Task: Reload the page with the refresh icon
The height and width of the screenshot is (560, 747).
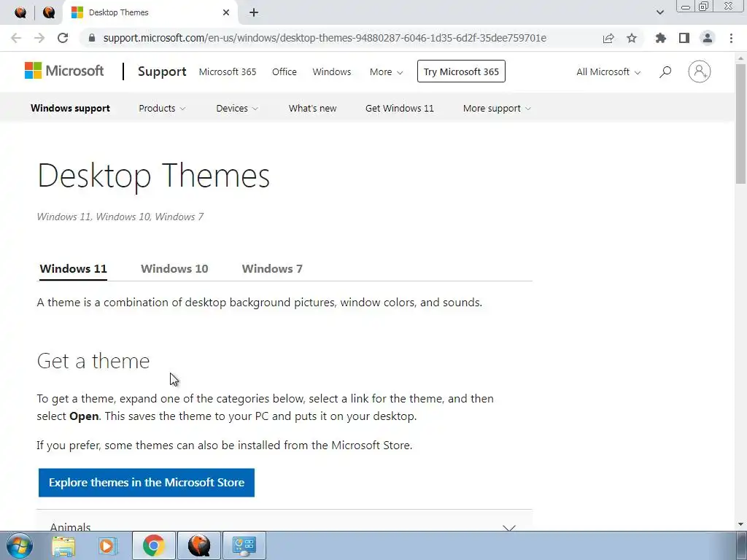Action: [63, 38]
